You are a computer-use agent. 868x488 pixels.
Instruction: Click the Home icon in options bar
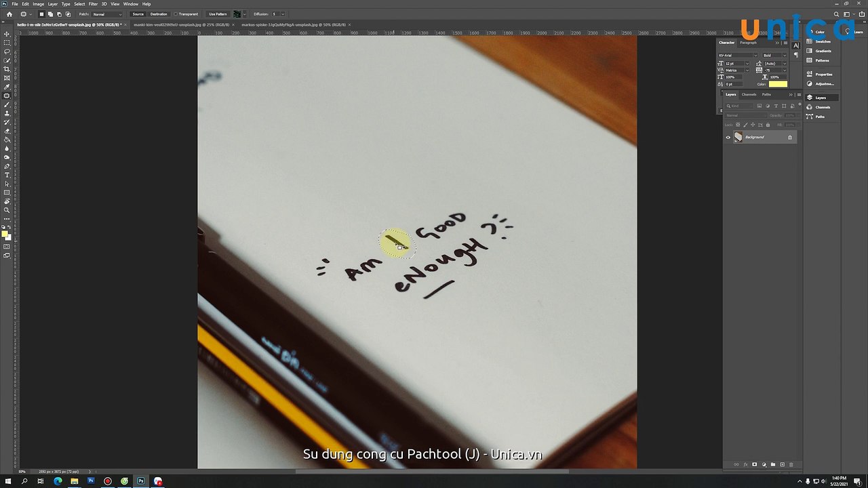[x=9, y=14]
